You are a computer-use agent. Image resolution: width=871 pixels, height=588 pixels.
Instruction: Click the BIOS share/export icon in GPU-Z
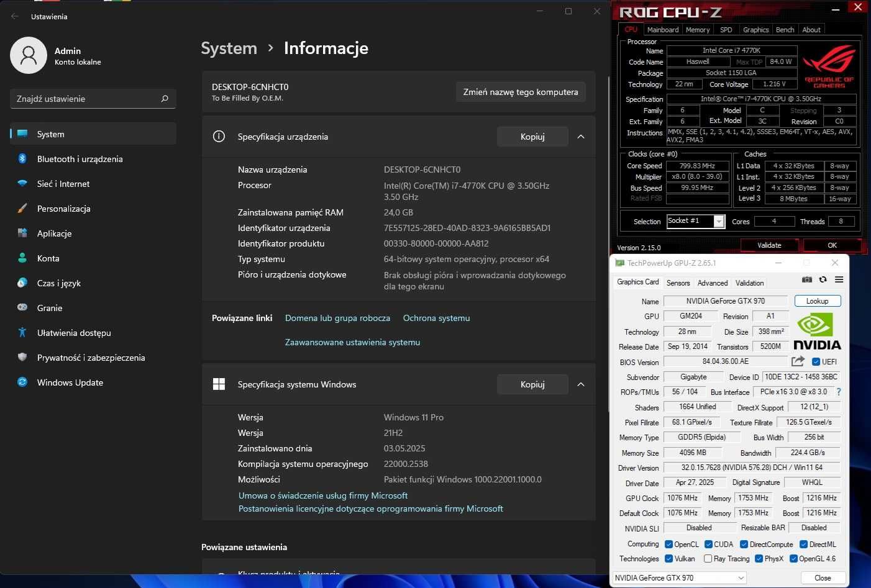(798, 361)
